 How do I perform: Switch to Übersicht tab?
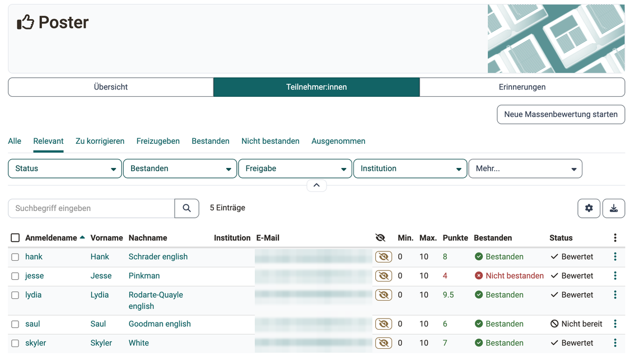coord(110,87)
